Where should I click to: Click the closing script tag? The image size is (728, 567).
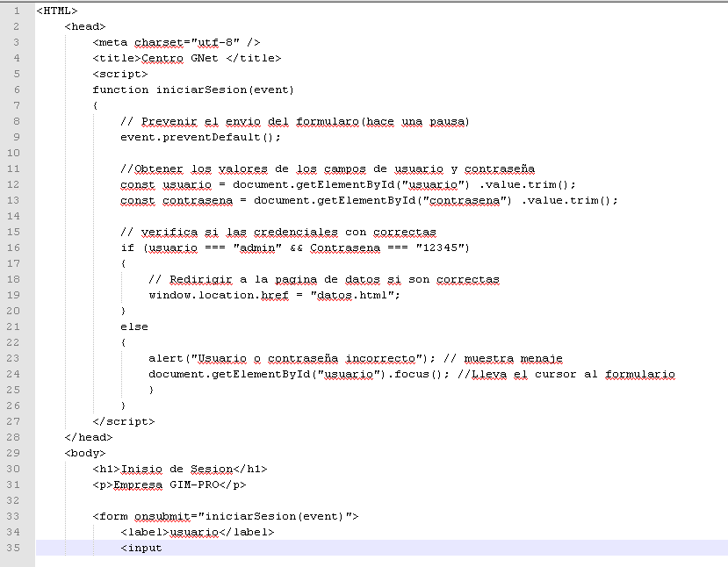[x=123, y=421]
